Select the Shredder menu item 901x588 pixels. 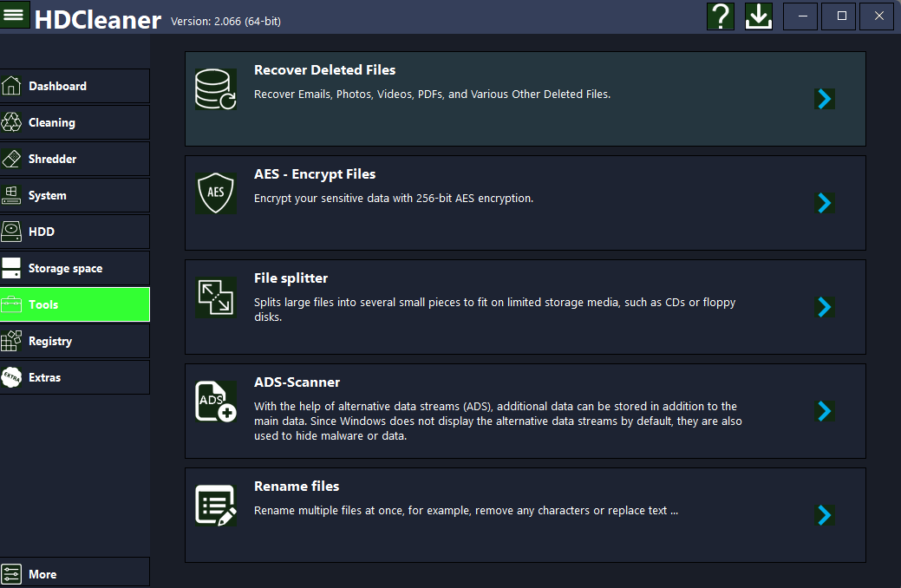tap(75, 159)
